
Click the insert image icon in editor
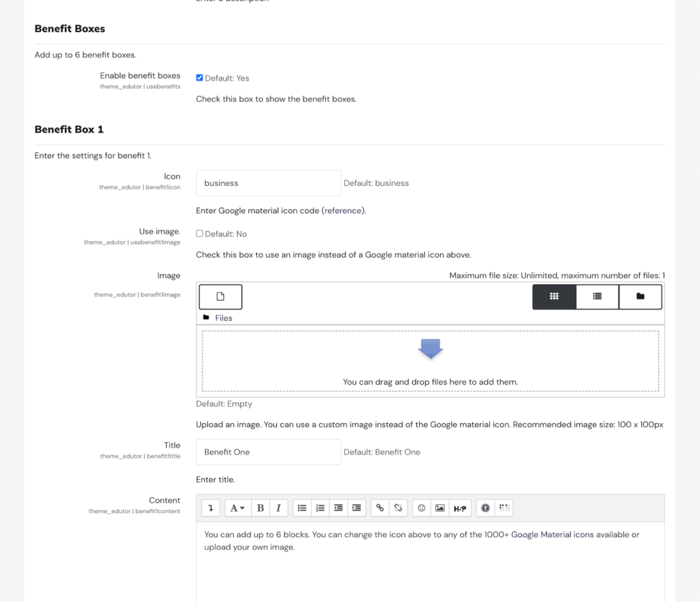440,508
